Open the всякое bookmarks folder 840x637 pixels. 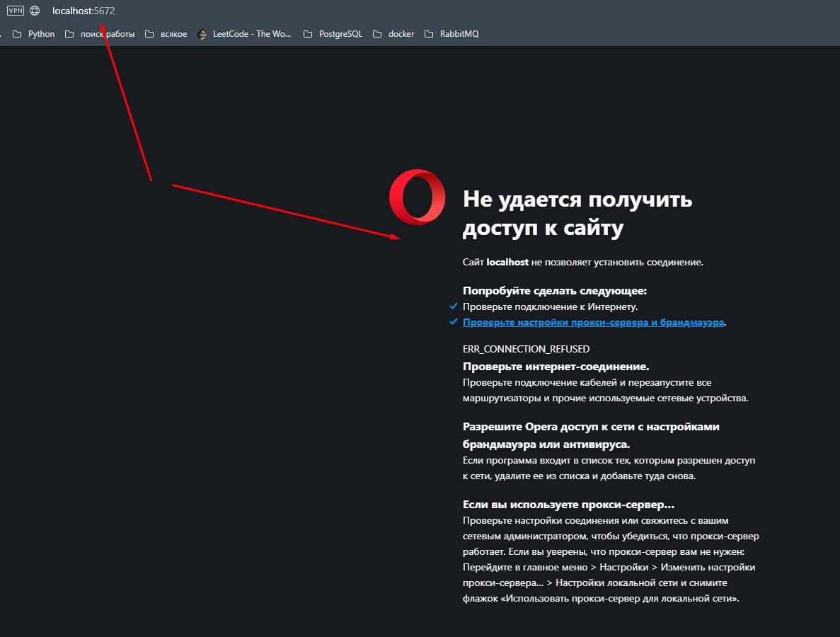(x=166, y=34)
